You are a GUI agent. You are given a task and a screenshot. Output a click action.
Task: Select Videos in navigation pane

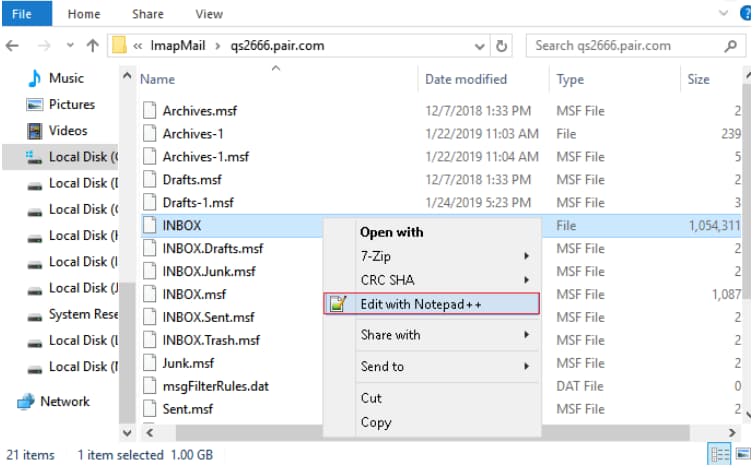68,130
